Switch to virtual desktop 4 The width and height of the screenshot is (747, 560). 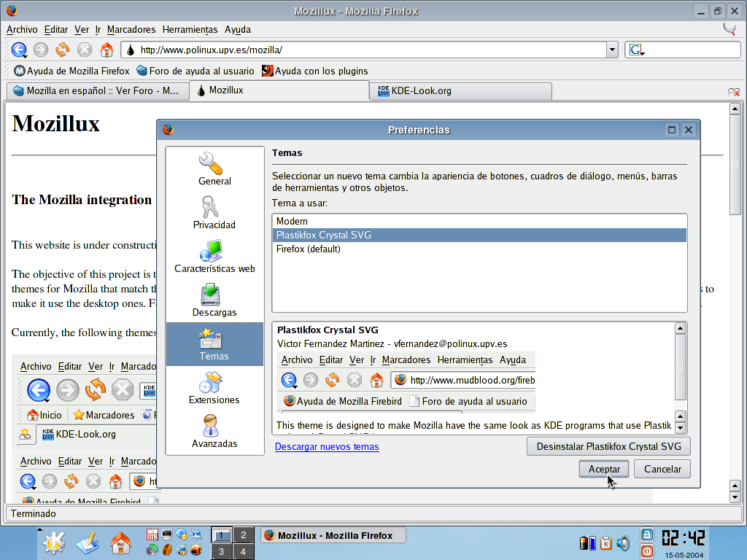coord(243,551)
